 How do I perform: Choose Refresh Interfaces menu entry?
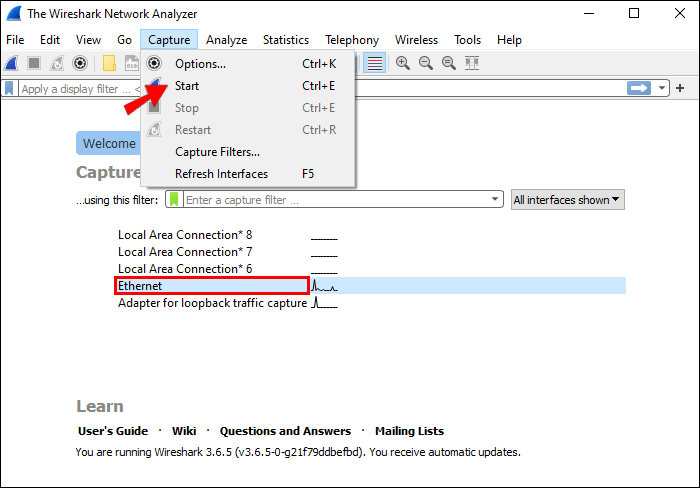tap(248, 174)
